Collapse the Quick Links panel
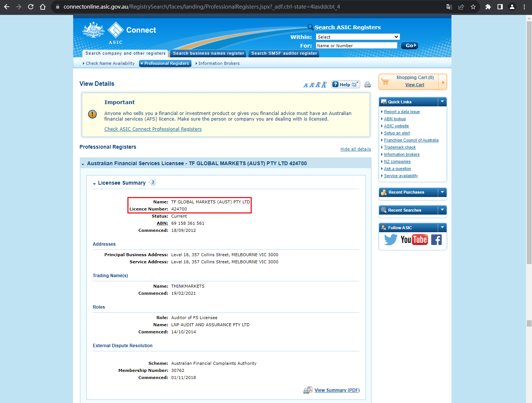 click(442, 101)
